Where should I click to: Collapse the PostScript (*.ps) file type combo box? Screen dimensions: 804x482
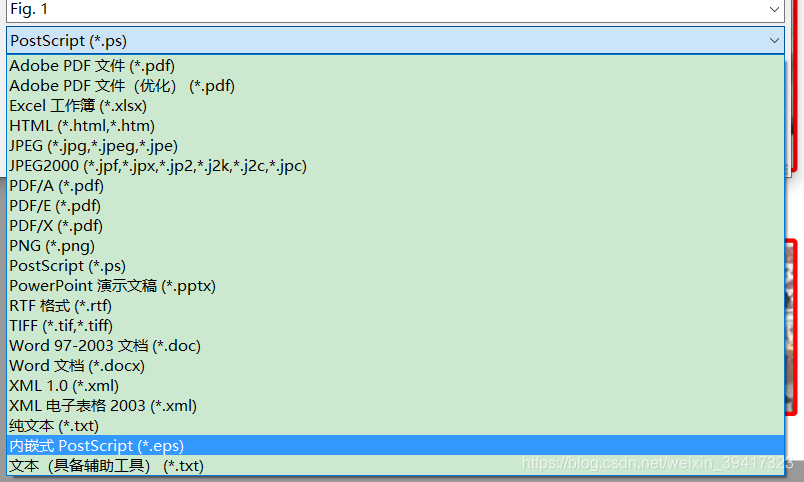coord(774,41)
